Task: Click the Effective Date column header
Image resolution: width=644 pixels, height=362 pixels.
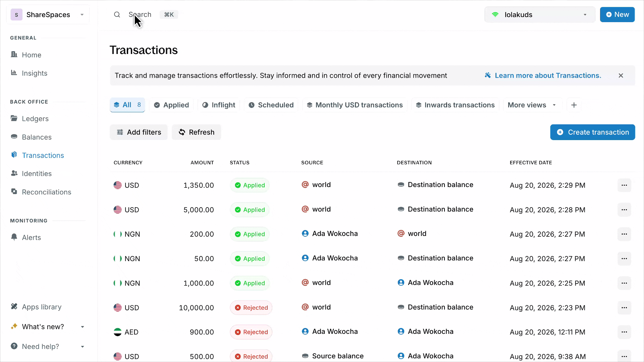Action: 531,163
